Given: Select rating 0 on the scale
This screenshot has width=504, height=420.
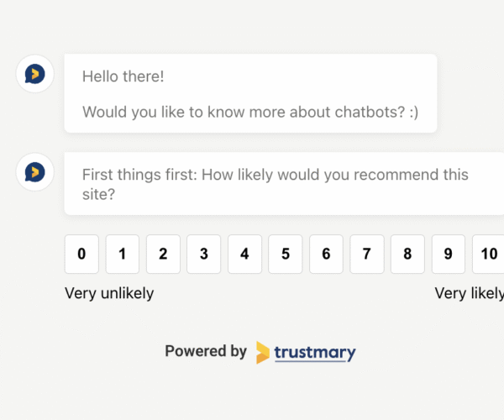Looking at the screenshot, I should pos(81,254).
